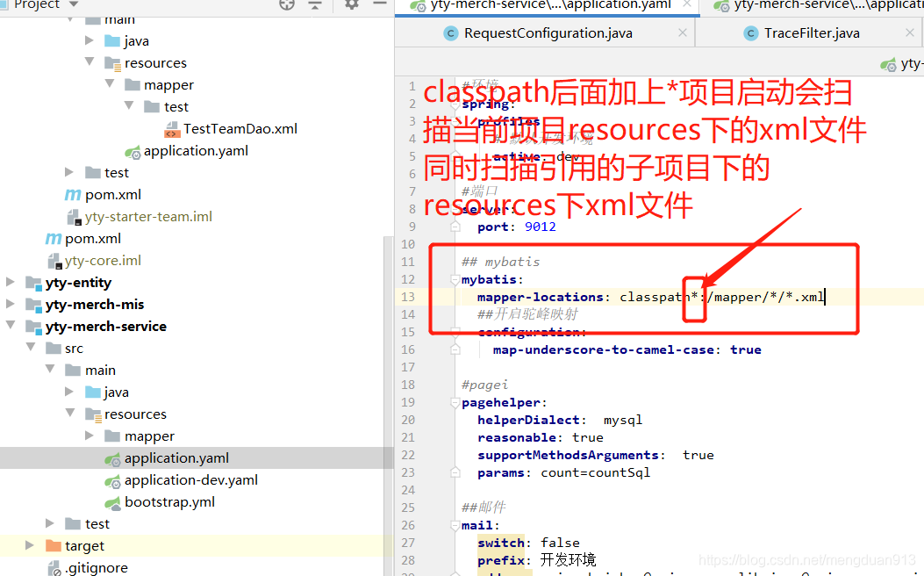
Task: Click the Maven icon of the yty-starter-team pom.xml
Action: (x=73, y=195)
